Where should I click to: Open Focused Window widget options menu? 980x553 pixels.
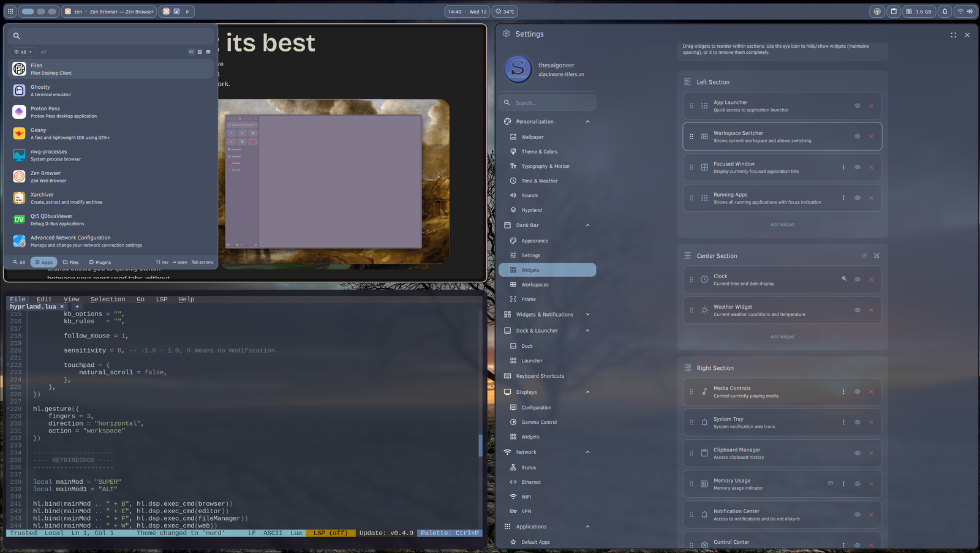(x=843, y=167)
